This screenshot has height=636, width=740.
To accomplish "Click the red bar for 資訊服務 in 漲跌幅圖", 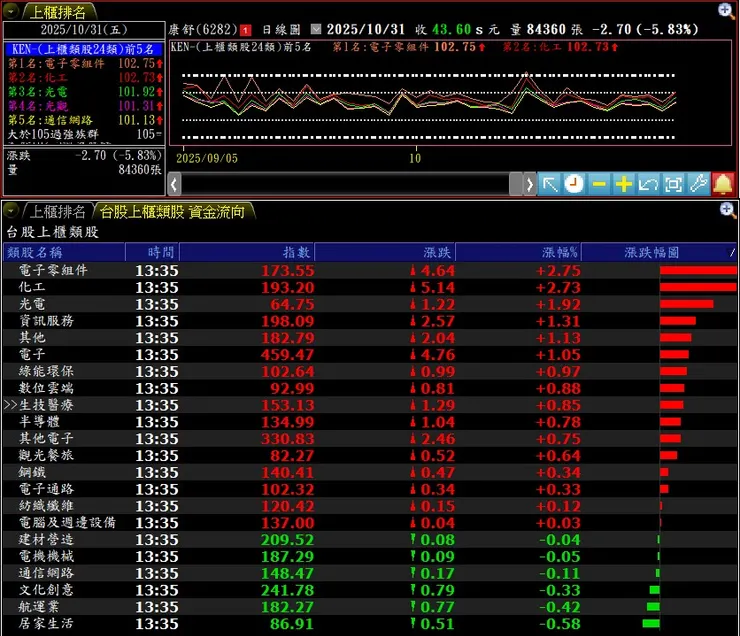I will tap(678, 321).
